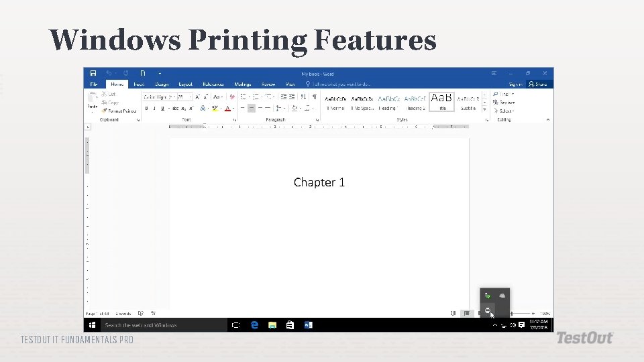Click the Bullets list icon
Screen dimensions: 644x362
point(243,97)
